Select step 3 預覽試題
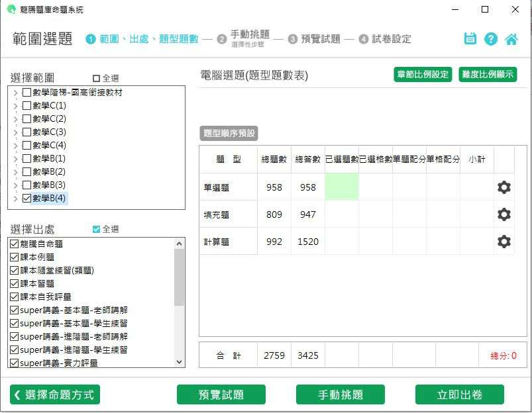Image resolution: width=532 pixels, height=413 pixels. pyautogui.click(x=314, y=39)
